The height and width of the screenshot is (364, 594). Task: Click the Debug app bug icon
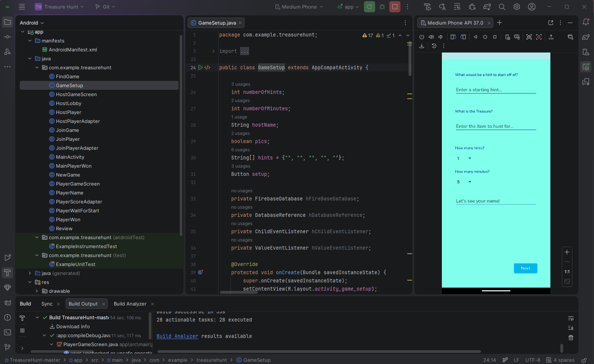tap(382, 7)
